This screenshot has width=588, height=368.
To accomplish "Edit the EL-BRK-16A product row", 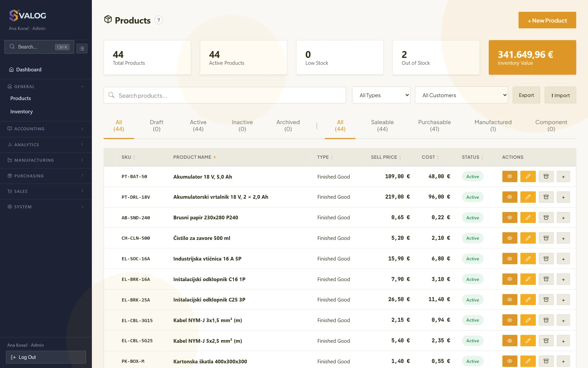I will pos(528,279).
